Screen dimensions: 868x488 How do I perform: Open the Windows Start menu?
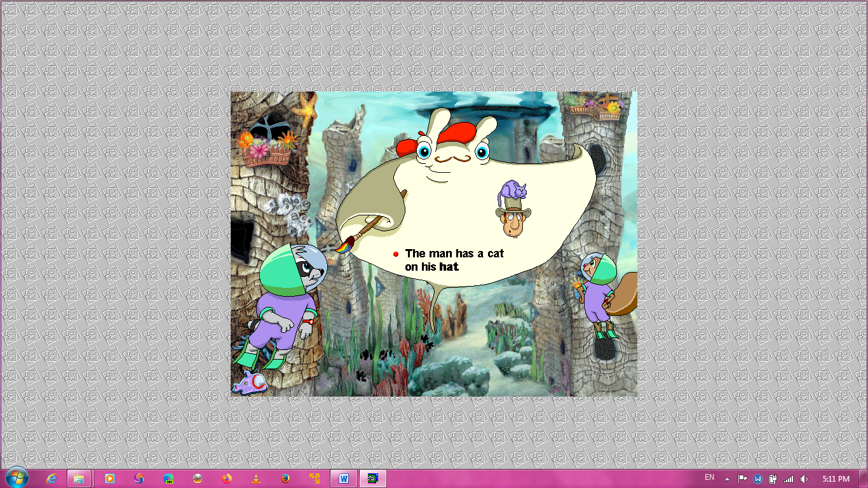tap(17, 478)
